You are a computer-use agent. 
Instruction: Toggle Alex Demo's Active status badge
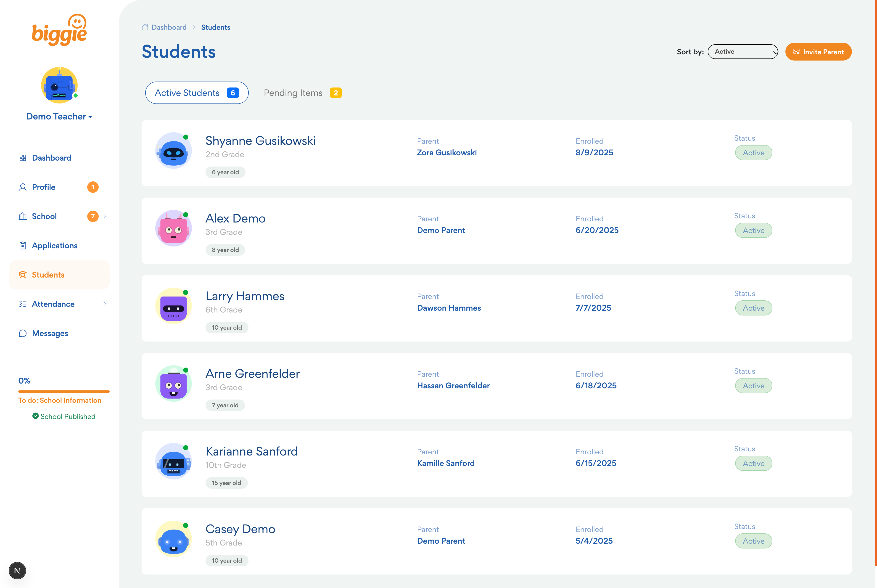click(753, 230)
